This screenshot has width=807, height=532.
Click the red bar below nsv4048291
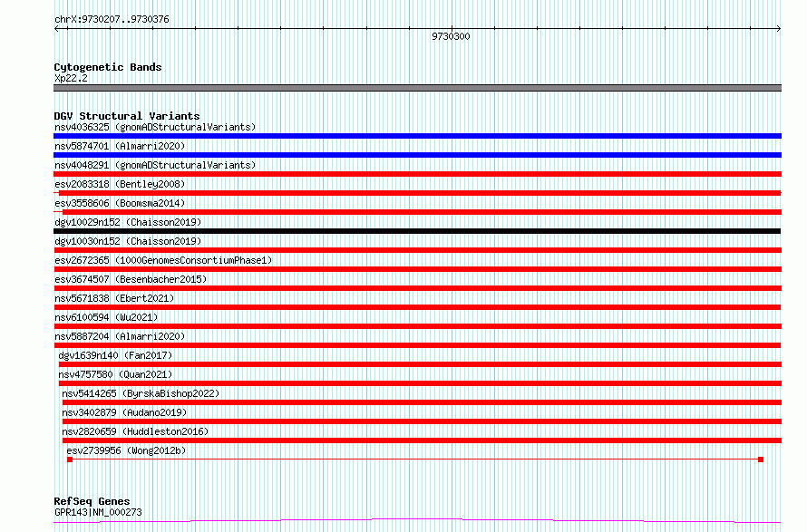[417, 174]
